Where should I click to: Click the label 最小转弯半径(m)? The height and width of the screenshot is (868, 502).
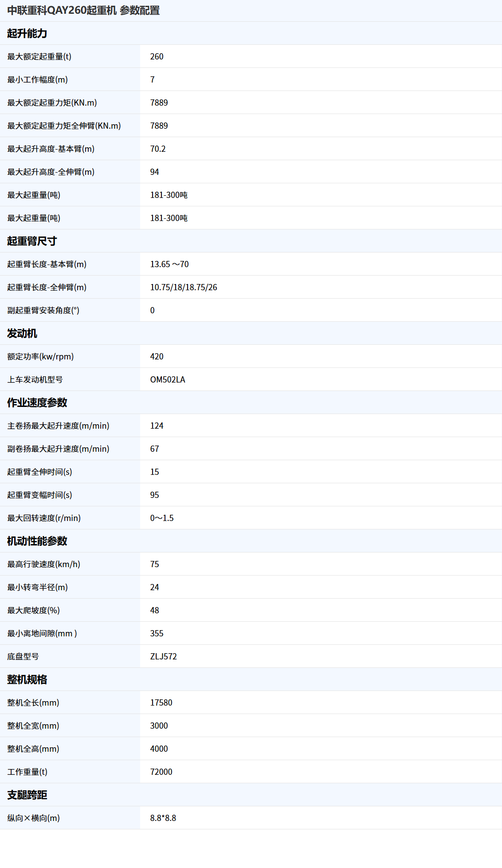click(x=38, y=587)
